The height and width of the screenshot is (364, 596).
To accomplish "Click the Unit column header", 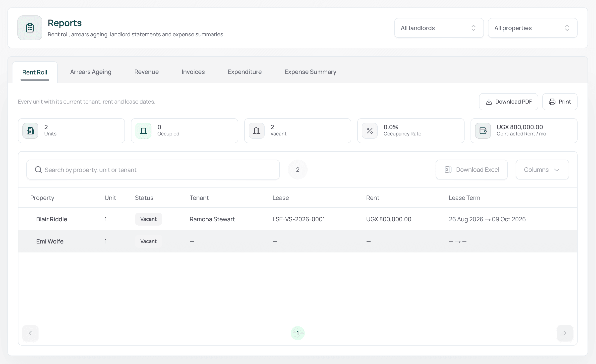I will (110, 198).
